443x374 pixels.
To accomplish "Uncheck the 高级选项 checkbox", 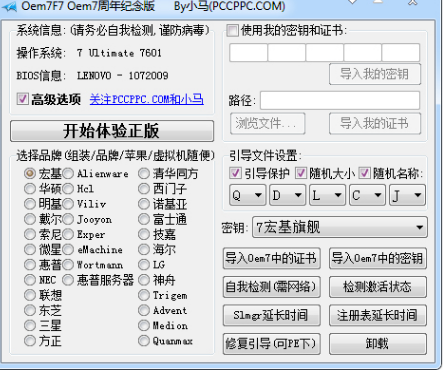I will pyautogui.click(x=23, y=99).
